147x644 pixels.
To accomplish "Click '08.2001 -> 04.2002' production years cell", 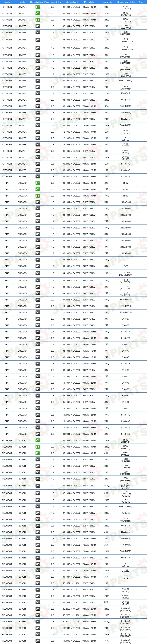I will click(71, 520).
